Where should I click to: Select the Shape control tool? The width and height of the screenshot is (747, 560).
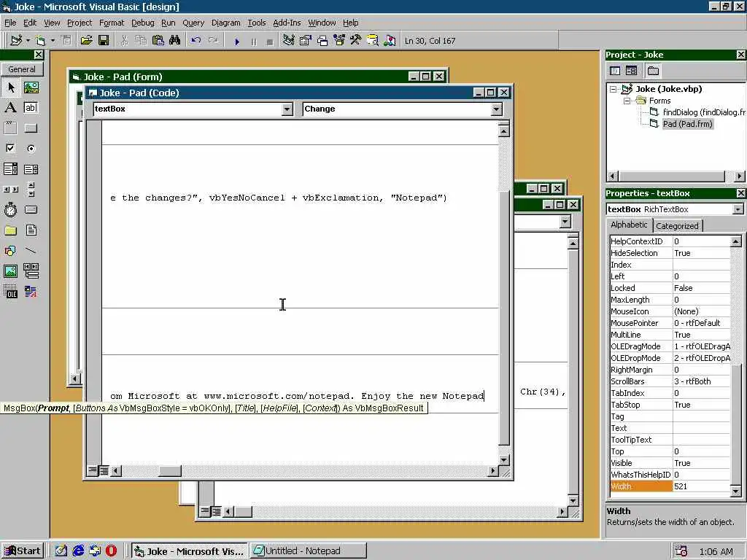[x=10, y=251]
